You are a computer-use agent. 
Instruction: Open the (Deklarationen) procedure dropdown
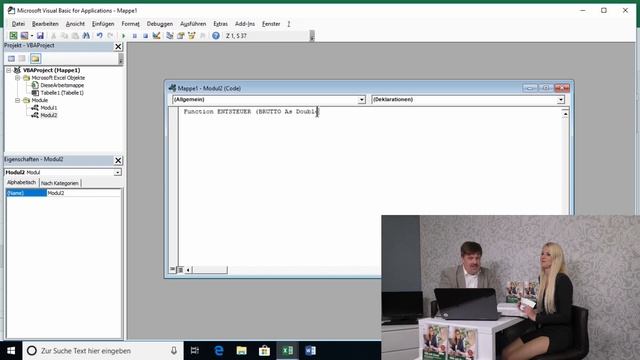click(560, 100)
